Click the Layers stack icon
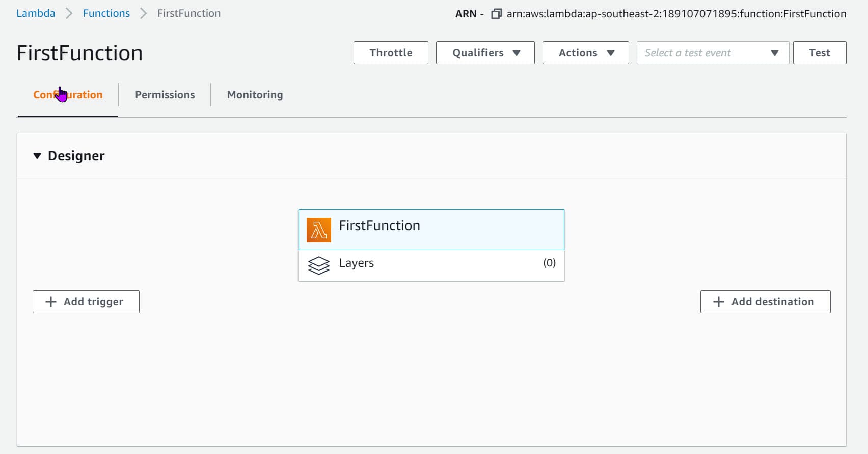Image resolution: width=868 pixels, height=454 pixels. (319, 266)
